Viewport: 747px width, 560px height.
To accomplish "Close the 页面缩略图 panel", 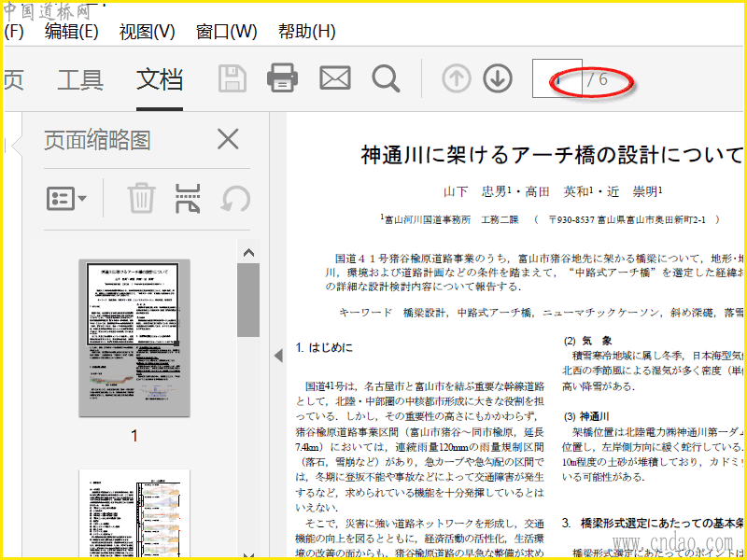I will pyautogui.click(x=228, y=139).
